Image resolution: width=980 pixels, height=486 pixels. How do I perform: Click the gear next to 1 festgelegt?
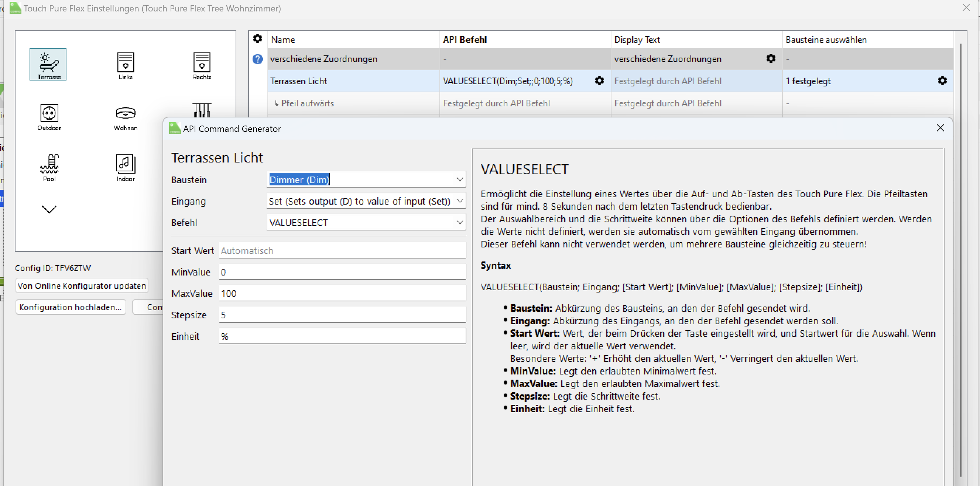click(x=942, y=81)
